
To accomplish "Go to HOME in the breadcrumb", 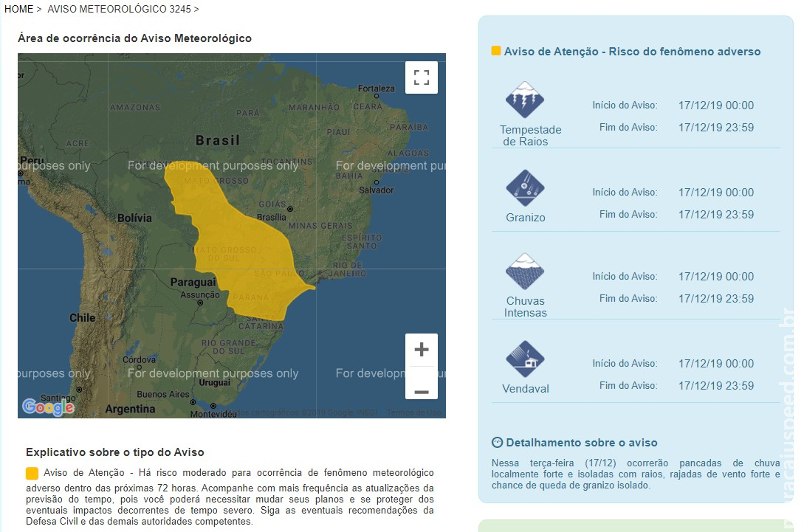I will pos(18,9).
